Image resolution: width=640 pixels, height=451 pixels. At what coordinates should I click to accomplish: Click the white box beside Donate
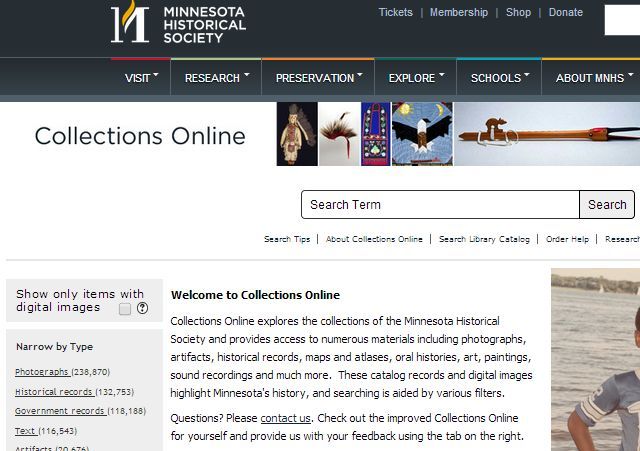tap(622, 20)
